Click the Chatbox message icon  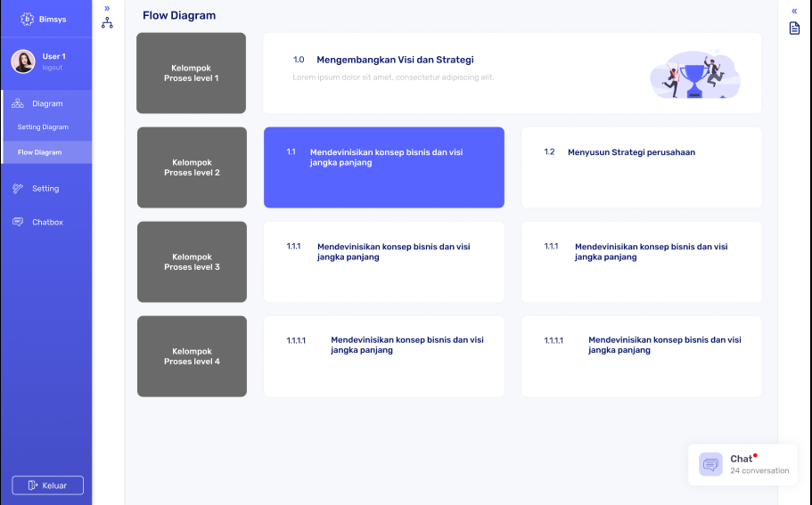click(18, 222)
